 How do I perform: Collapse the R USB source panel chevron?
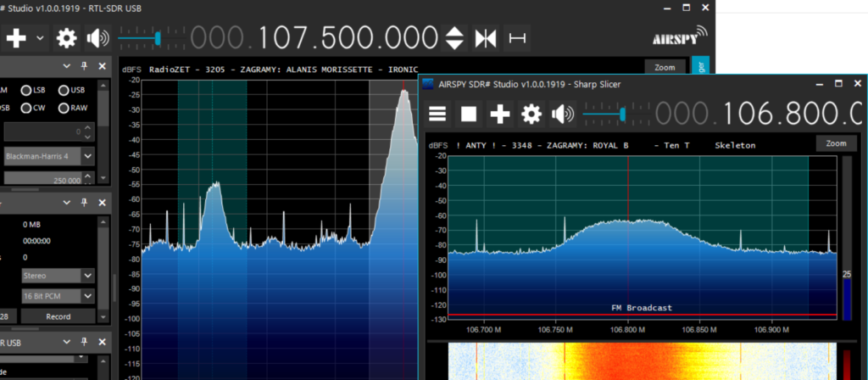coord(67,341)
